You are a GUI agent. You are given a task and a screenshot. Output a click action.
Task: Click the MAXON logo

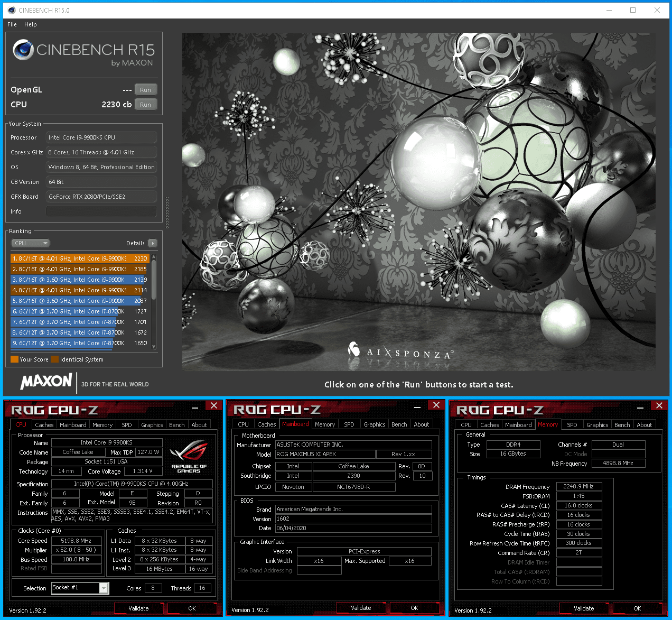click(46, 381)
